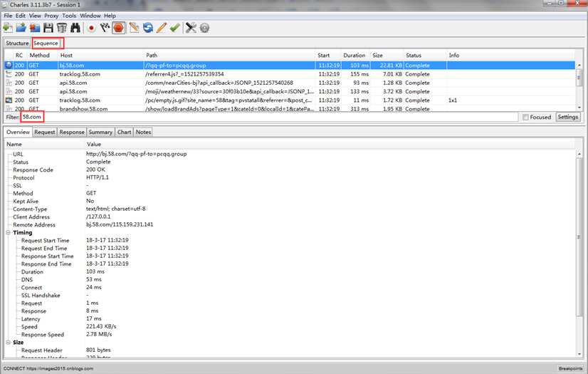Enable the Focused checkbox
588x374 pixels.
point(526,118)
